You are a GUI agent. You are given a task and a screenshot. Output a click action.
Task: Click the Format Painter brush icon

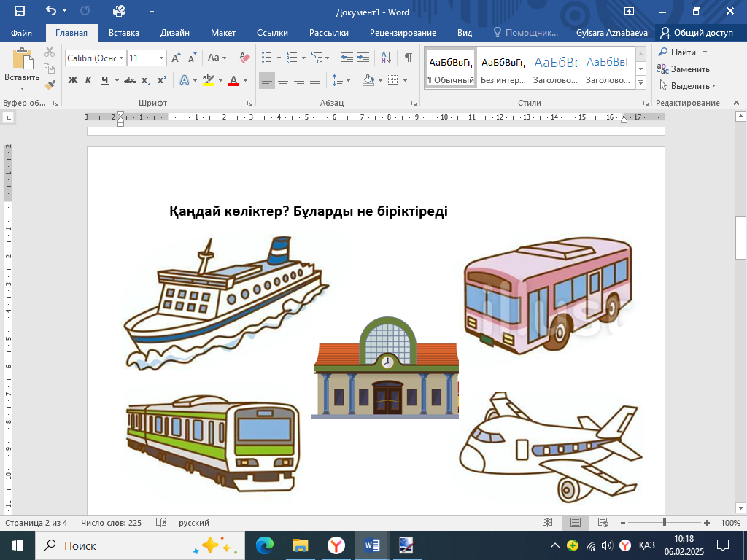[x=50, y=85]
